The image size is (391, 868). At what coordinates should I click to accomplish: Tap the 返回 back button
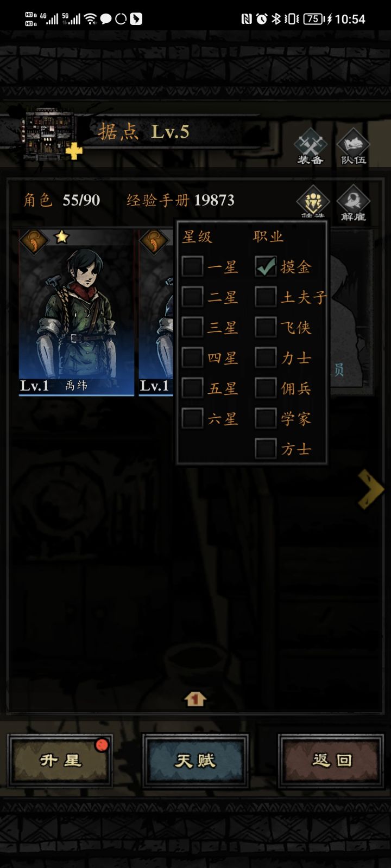click(331, 761)
